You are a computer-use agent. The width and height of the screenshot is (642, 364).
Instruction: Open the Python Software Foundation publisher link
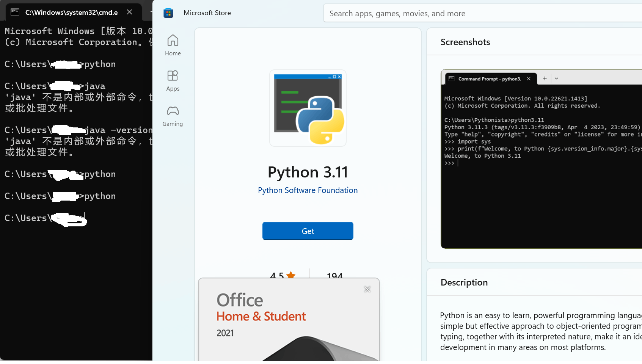pyautogui.click(x=308, y=190)
